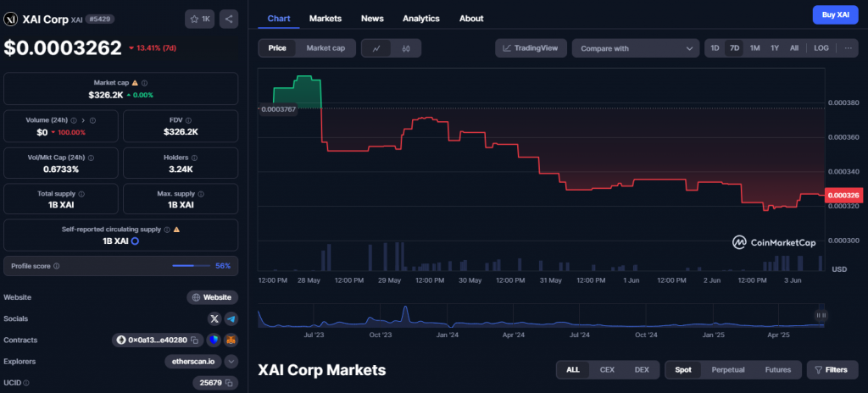868x393 pixels.
Task: Click contract address 0x0a13...e40280
Action: click(158, 340)
